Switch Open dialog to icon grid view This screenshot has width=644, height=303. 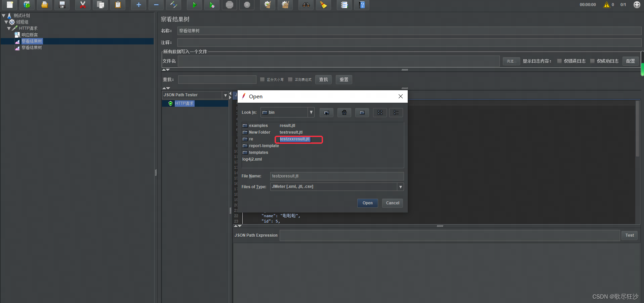click(380, 112)
